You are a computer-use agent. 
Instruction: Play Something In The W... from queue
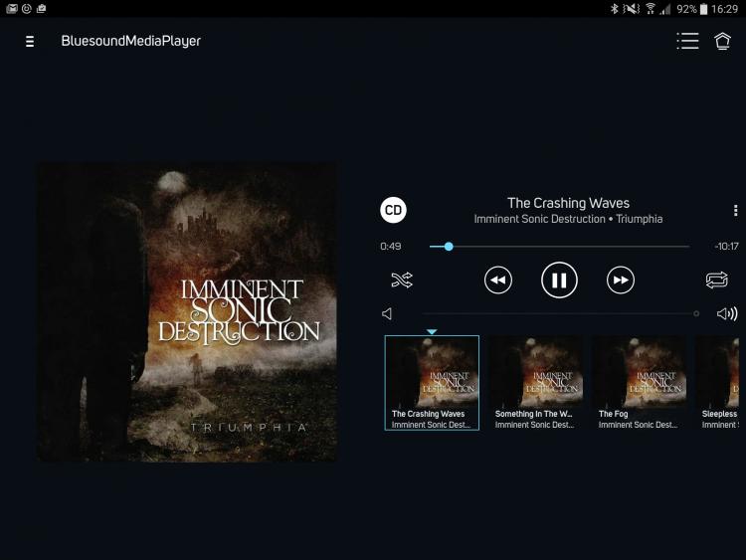point(535,383)
